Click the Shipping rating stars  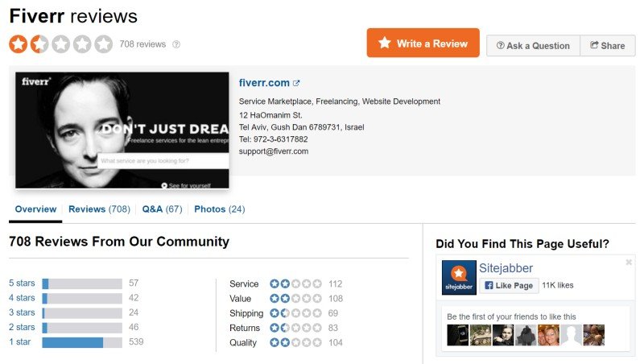(295, 313)
